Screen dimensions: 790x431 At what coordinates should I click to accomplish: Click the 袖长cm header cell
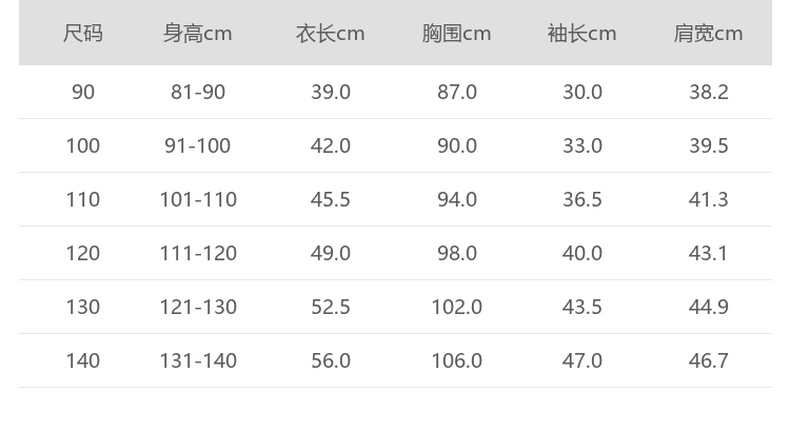pyautogui.click(x=582, y=34)
